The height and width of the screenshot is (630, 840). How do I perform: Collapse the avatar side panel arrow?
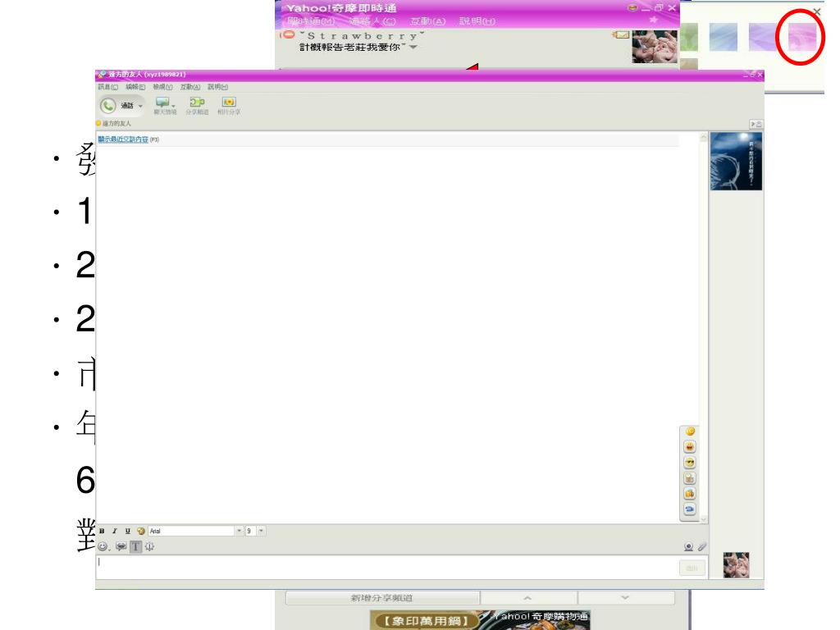coord(756,124)
